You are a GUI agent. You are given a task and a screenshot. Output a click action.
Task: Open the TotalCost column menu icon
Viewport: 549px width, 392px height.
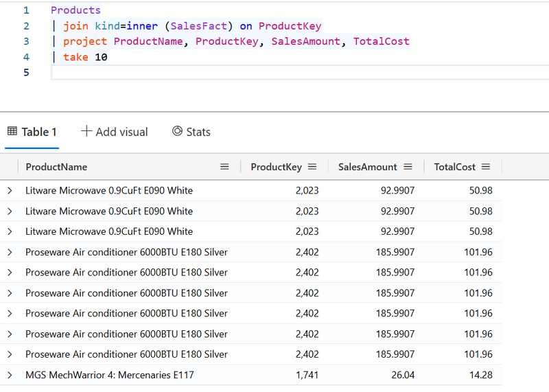(486, 167)
